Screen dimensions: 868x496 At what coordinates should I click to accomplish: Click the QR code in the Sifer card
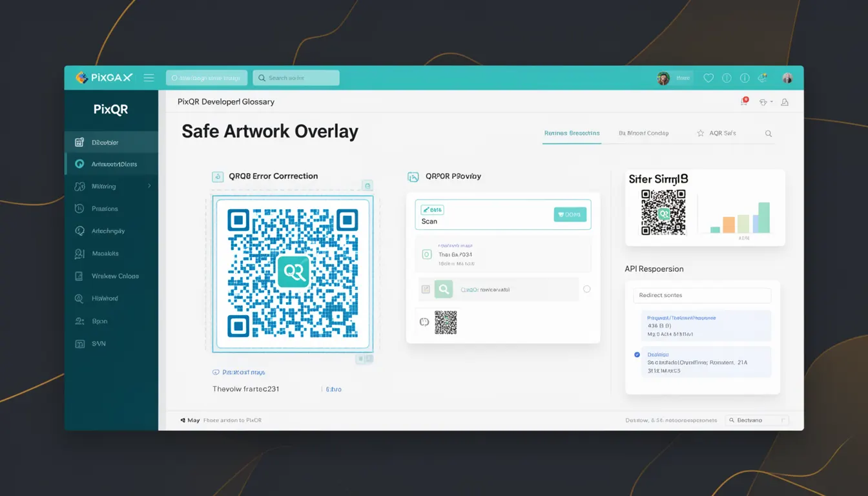(663, 212)
